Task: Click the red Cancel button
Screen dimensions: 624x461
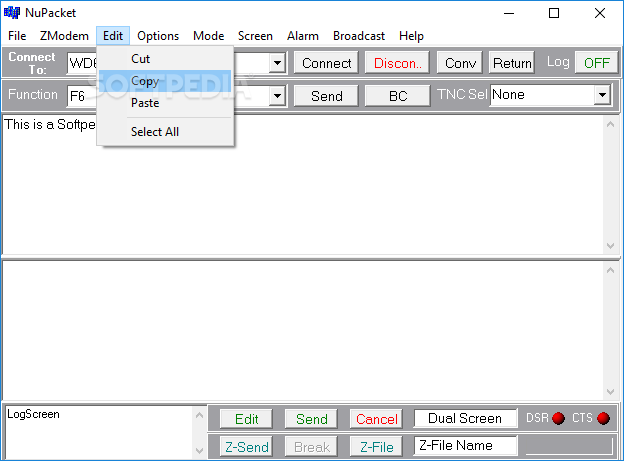Action: click(x=376, y=419)
